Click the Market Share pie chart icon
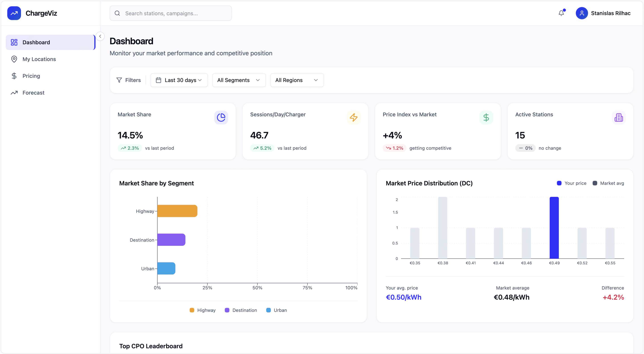The image size is (644, 354). [221, 117]
